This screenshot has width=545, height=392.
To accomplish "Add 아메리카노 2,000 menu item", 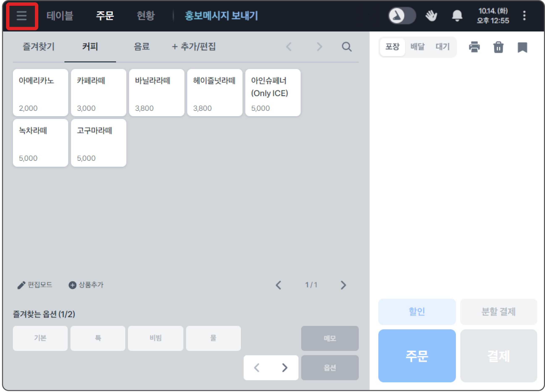I will click(40, 93).
